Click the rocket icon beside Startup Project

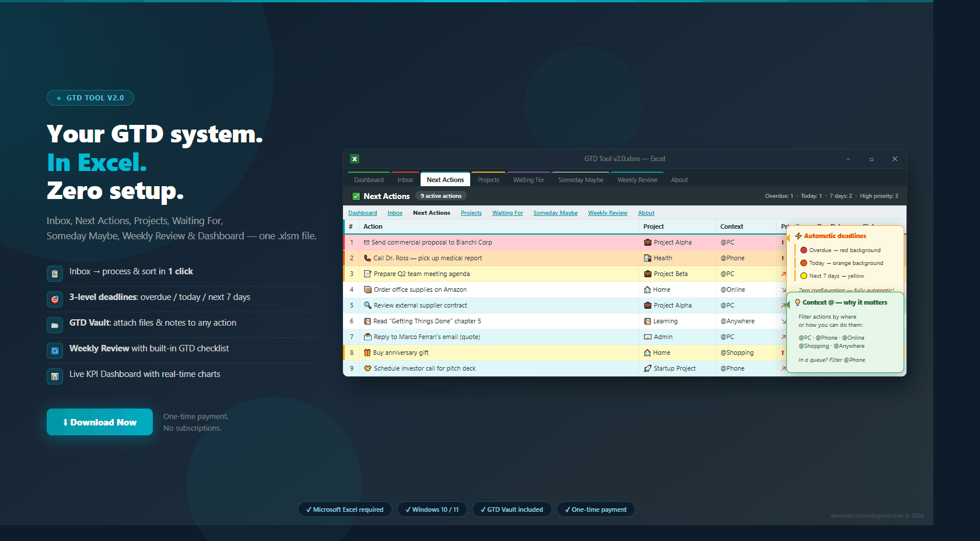pyautogui.click(x=646, y=368)
